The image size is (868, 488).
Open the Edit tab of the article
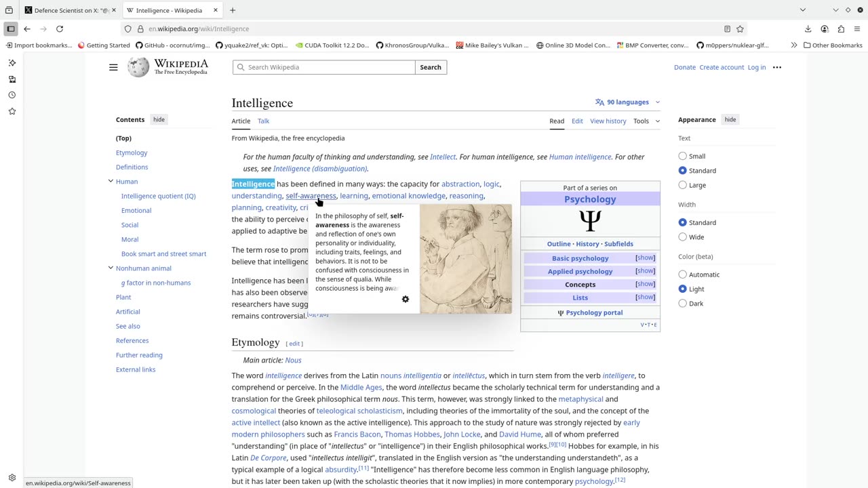coord(577,121)
